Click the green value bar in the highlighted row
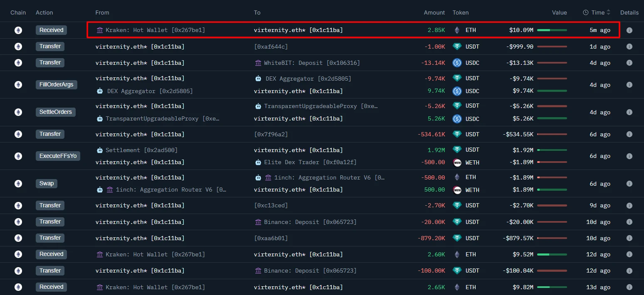The height and width of the screenshot is (295, 644). click(552, 30)
